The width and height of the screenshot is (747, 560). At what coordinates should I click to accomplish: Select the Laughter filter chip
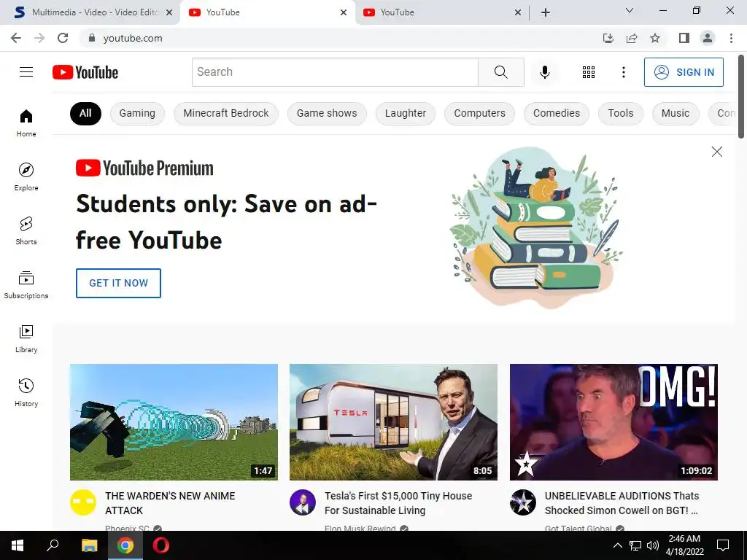pos(406,113)
